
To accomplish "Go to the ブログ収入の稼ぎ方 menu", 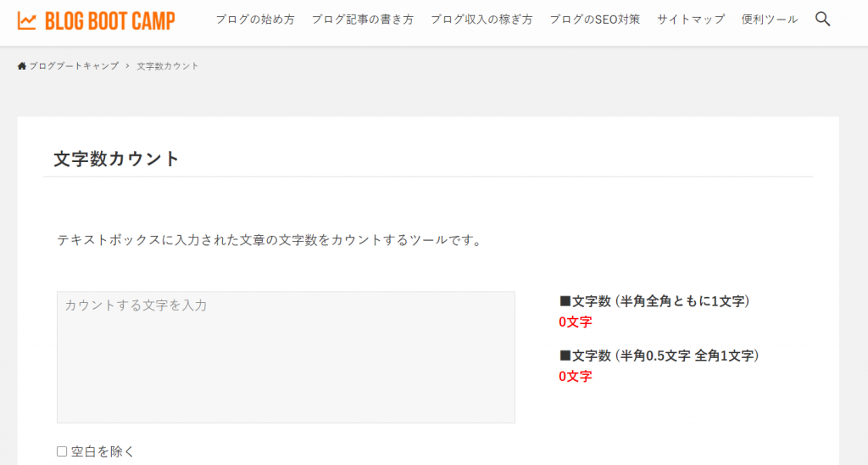I will pyautogui.click(x=481, y=20).
